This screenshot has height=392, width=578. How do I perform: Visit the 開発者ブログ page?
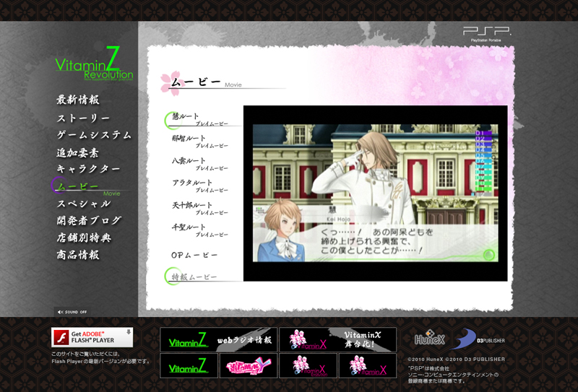coord(89,221)
